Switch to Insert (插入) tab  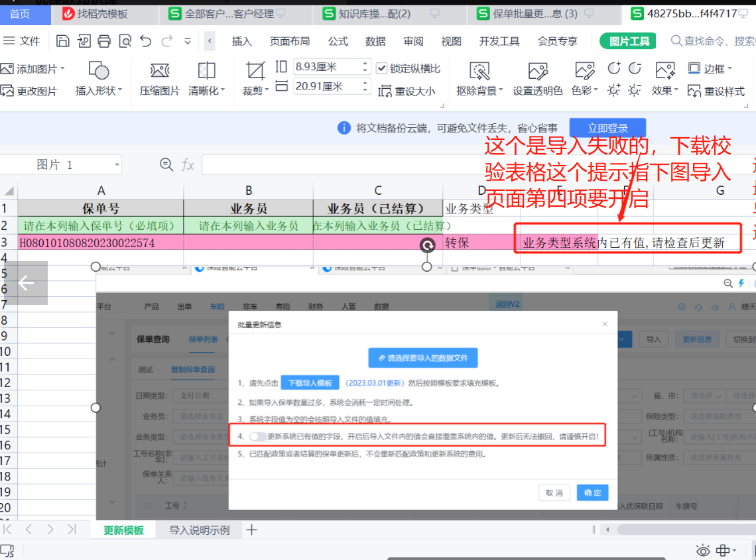point(241,42)
